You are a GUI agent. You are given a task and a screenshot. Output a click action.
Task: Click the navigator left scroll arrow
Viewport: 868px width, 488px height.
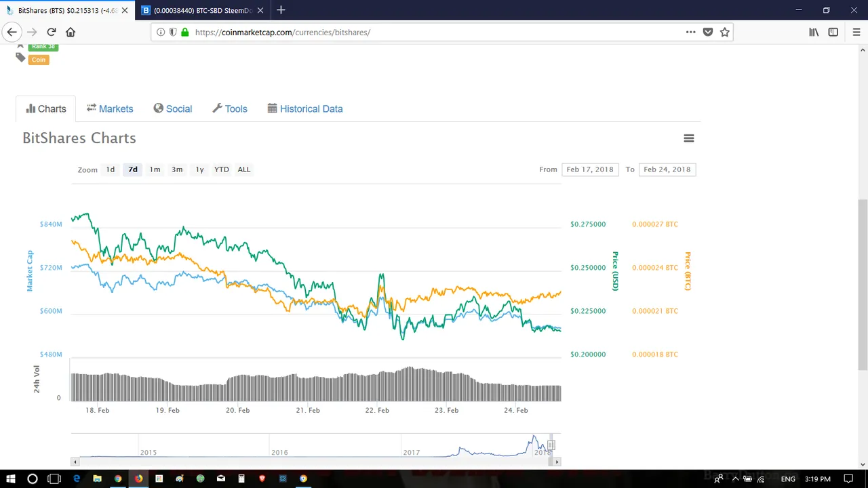pyautogui.click(x=75, y=462)
